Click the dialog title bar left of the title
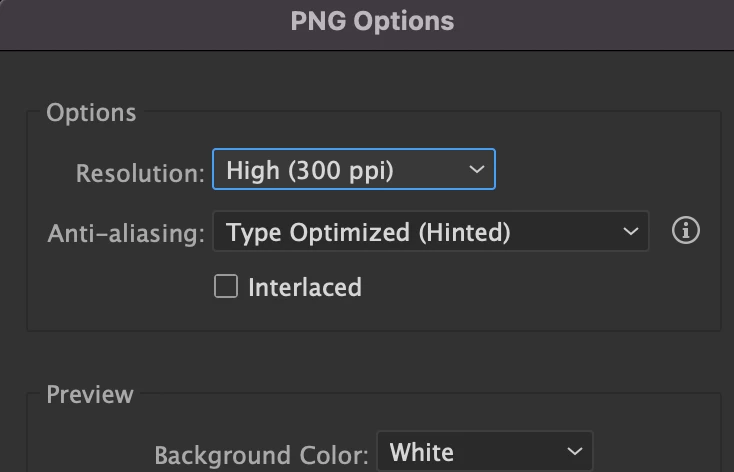Image resolution: width=734 pixels, height=472 pixels. pos(140,21)
